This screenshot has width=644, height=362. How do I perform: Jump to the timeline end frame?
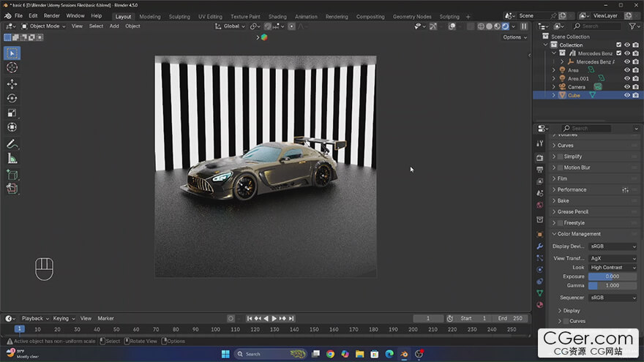coord(291,319)
